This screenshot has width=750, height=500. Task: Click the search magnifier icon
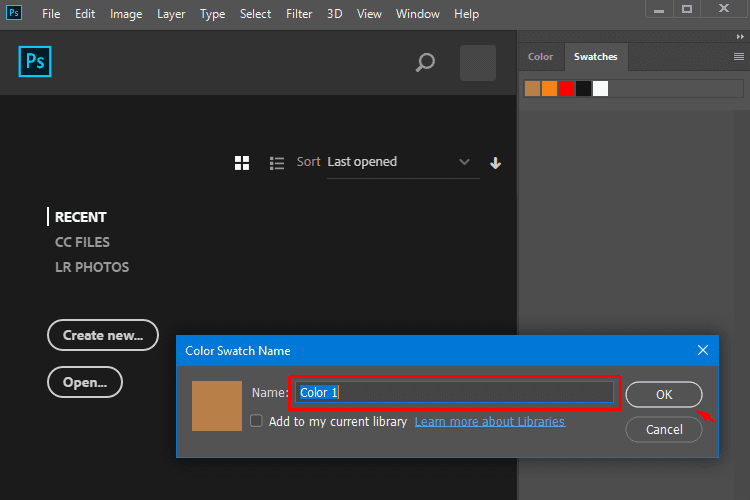pyautogui.click(x=425, y=62)
